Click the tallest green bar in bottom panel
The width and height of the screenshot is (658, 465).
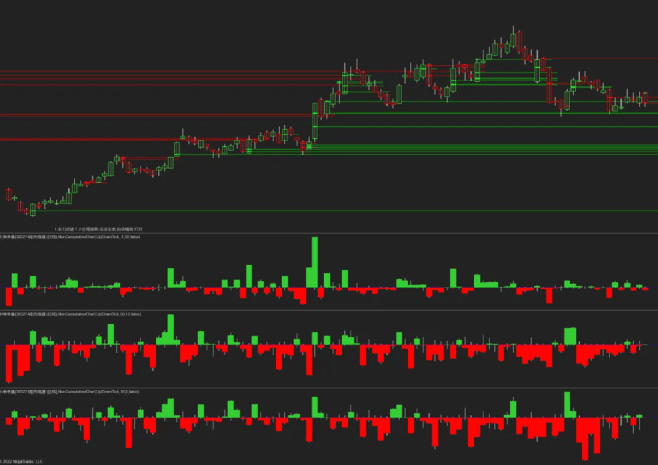567,405
